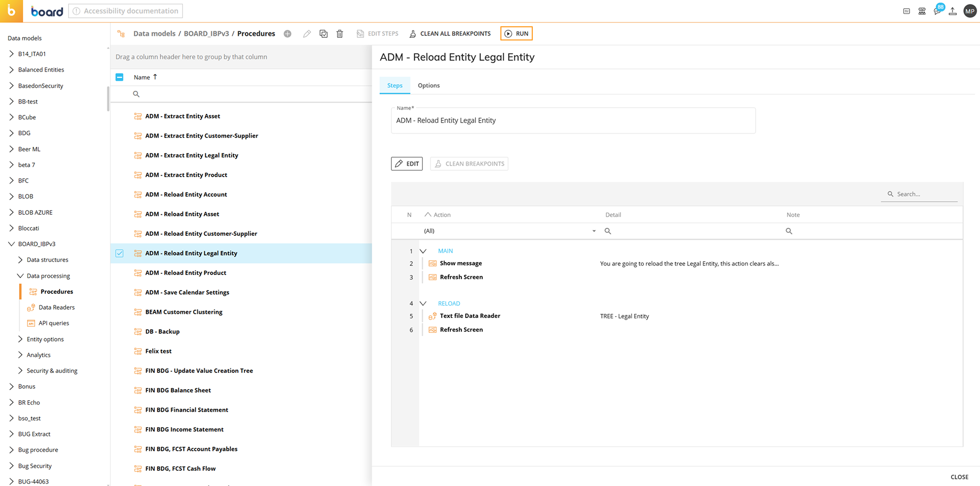Click the data model tree icon near breadcrumb
This screenshot has height=486, width=980.
pos(121,34)
